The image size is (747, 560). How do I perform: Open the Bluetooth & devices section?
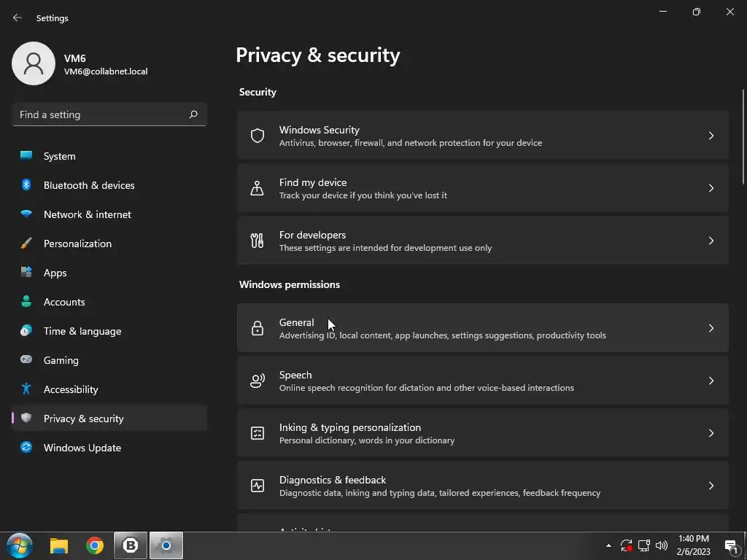pos(88,185)
